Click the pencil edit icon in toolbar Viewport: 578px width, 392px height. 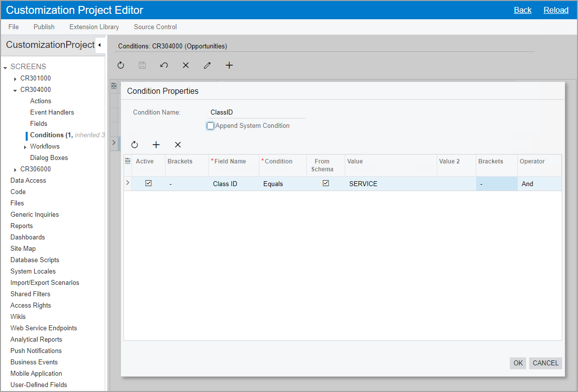point(207,65)
